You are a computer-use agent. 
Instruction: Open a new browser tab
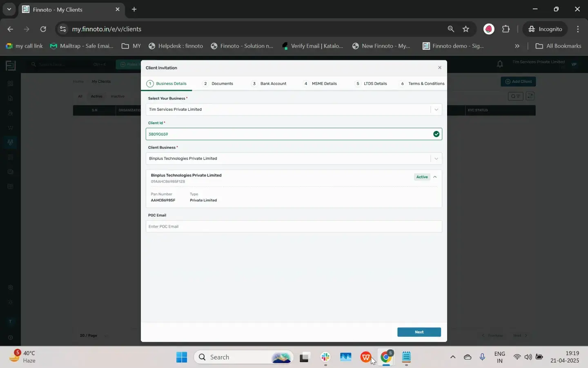(134, 9)
